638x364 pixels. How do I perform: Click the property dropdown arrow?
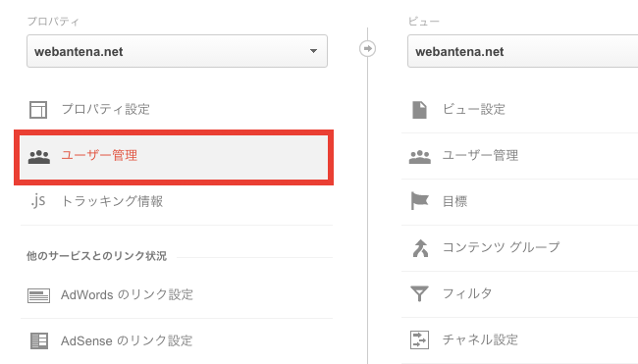click(x=313, y=51)
